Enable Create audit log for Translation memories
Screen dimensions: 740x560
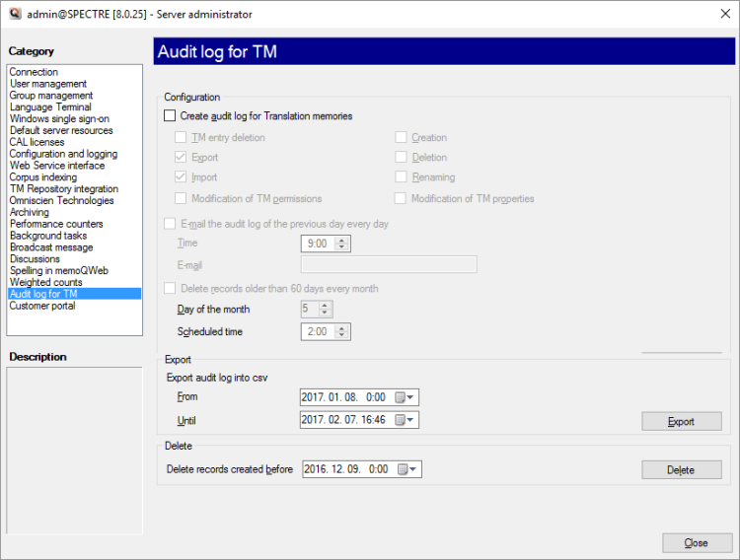point(170,115)
